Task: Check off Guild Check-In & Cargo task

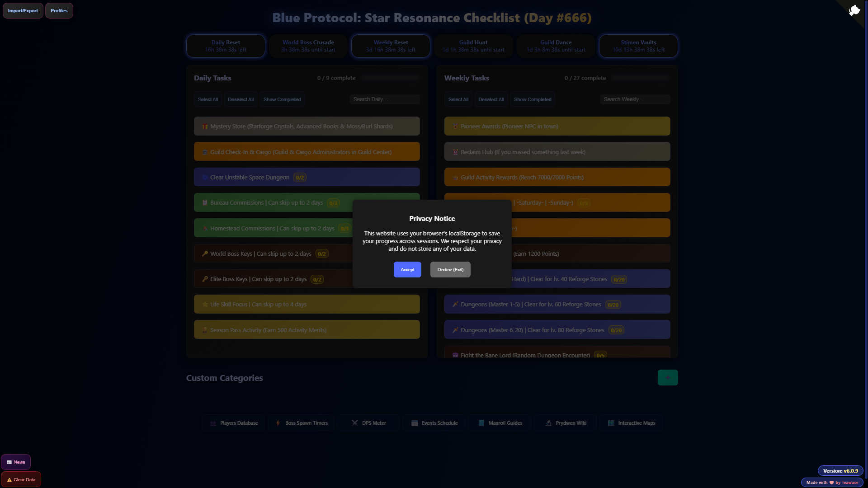Action: 307,152
